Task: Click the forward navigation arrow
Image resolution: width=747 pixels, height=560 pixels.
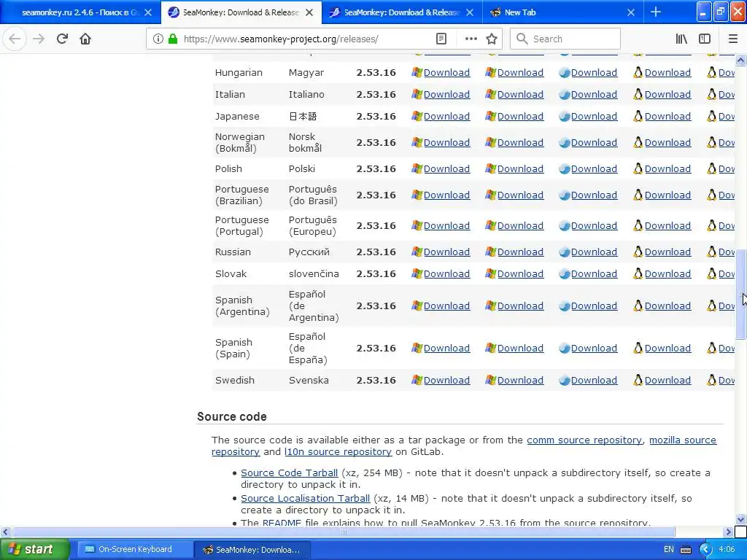Action: tap(39, 39)
